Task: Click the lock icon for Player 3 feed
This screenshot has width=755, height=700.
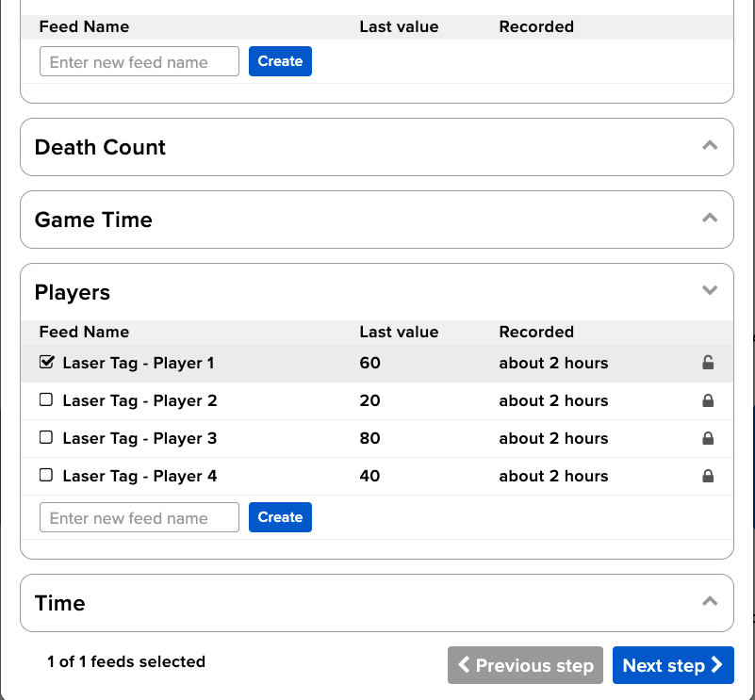Action: 708,438
